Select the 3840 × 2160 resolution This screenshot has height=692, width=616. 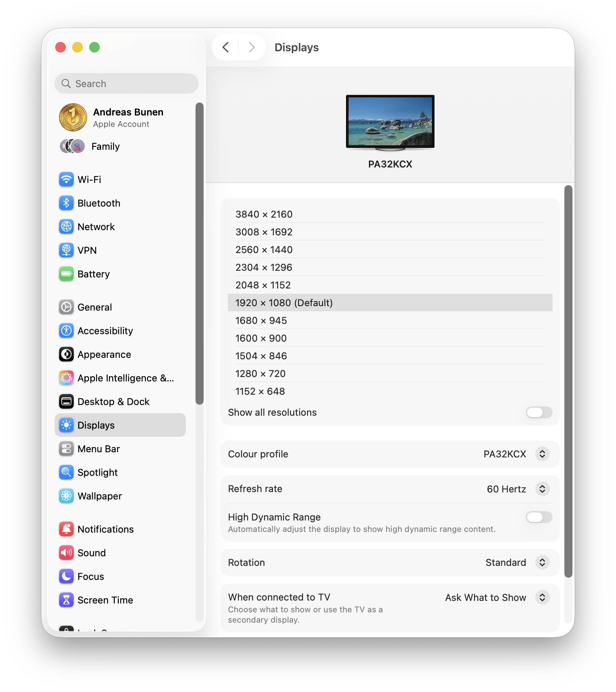[264, 214]
